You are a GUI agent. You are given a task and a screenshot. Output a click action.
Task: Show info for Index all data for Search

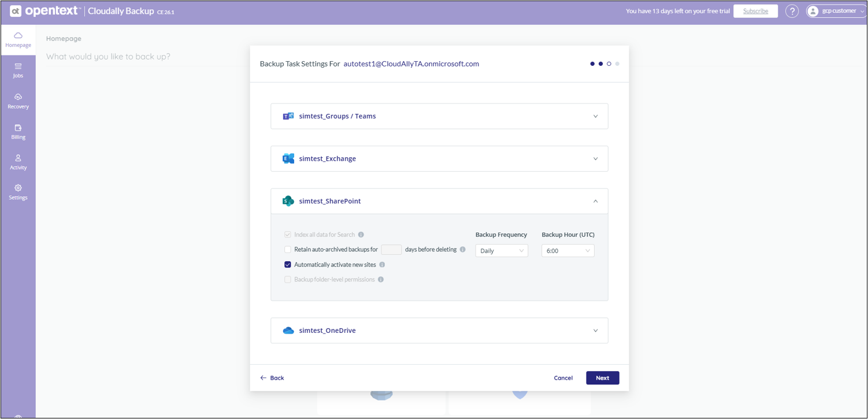361,235
